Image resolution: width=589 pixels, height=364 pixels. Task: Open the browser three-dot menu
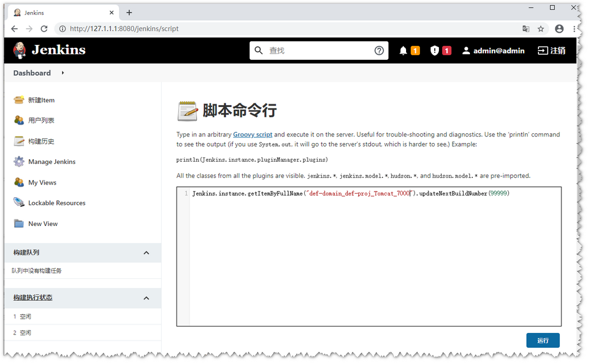pyautogui.click(x=574, y=29)
